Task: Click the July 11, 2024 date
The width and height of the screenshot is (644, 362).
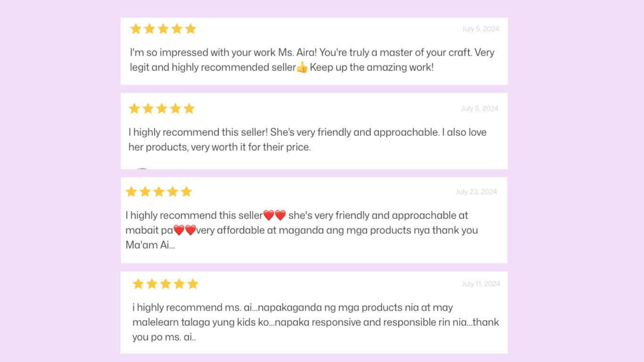Action: point(481,284)
